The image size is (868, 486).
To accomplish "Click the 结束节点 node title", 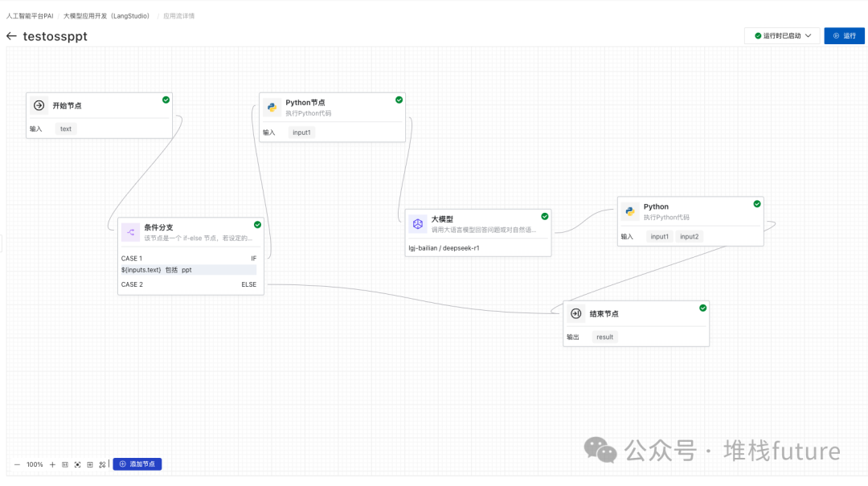I will pos(604,314).
